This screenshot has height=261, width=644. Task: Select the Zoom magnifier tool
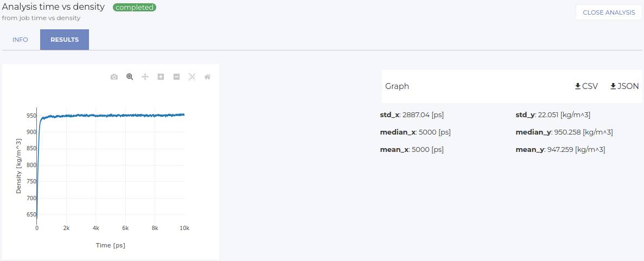[x=130, y=77]
